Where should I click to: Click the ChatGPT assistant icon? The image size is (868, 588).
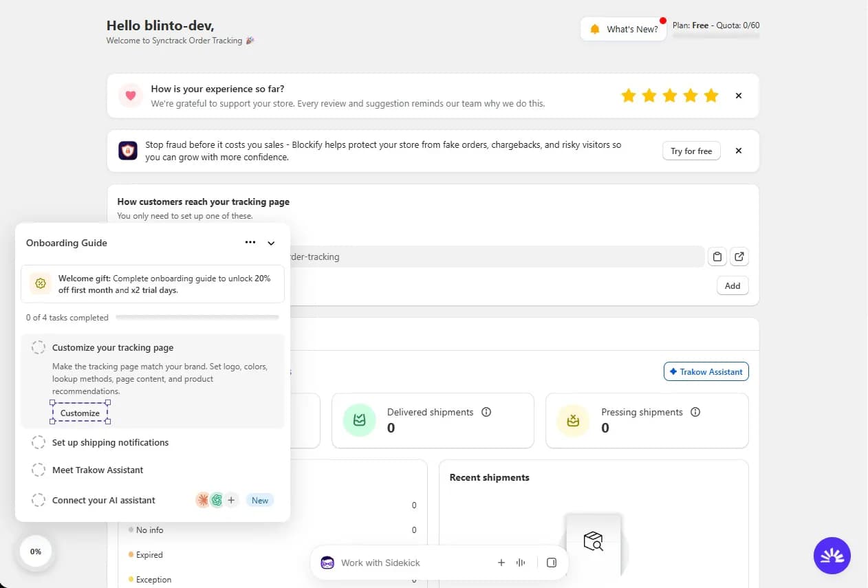click(217, 500)
